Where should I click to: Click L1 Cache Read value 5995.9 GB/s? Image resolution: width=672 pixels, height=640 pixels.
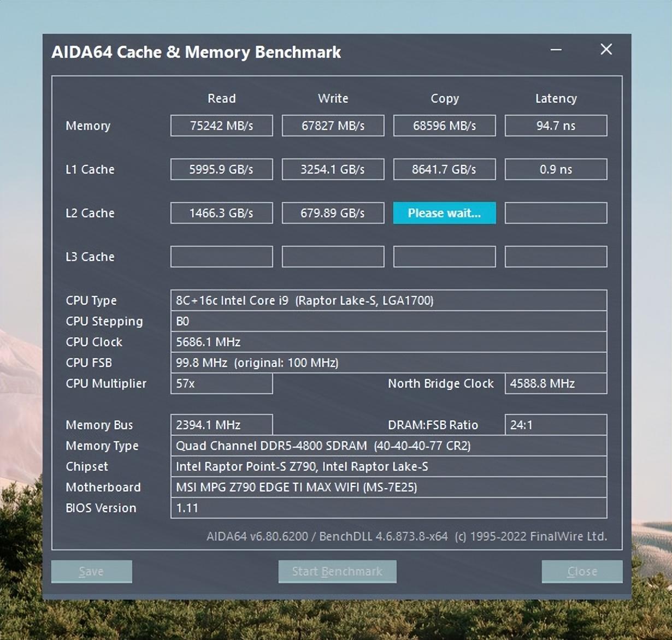pos(222,169)
